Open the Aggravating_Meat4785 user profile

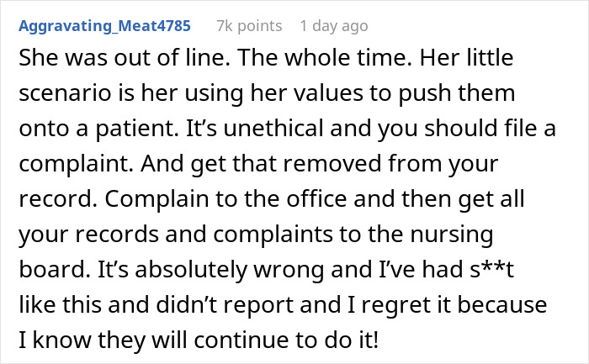(x=103, y=26)
